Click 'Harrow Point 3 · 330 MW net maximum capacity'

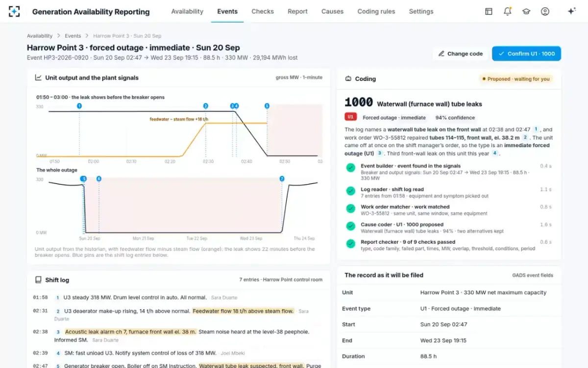pyautogui.click(x=483, y=292)
